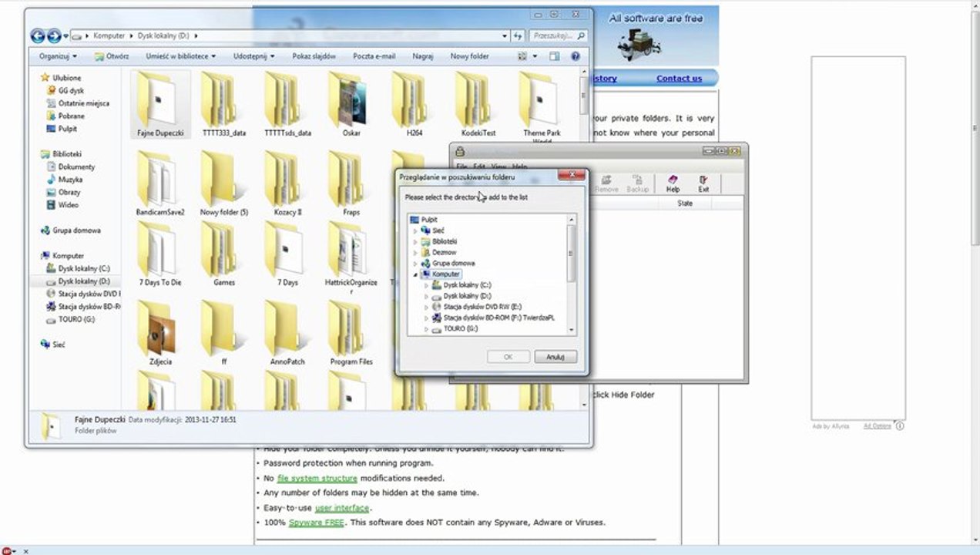Image resolution: width=980 pixels, height=555 pixels.
Task: Open the KodekiTest folder
Action: [478, 105]
